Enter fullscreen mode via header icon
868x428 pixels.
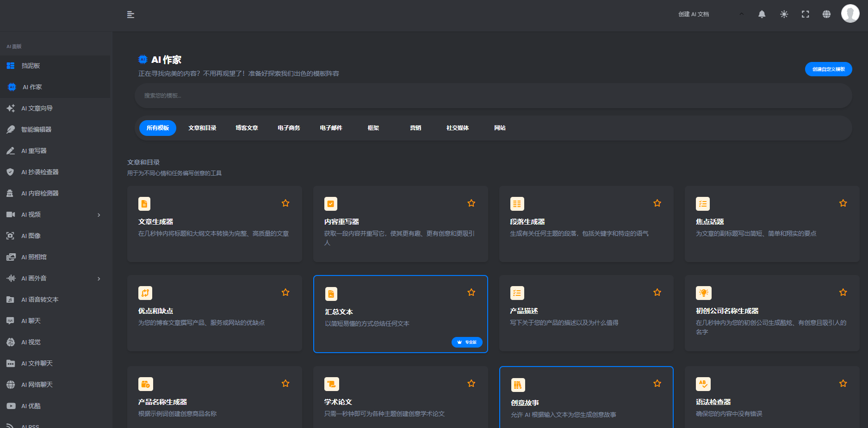point(805,14)
